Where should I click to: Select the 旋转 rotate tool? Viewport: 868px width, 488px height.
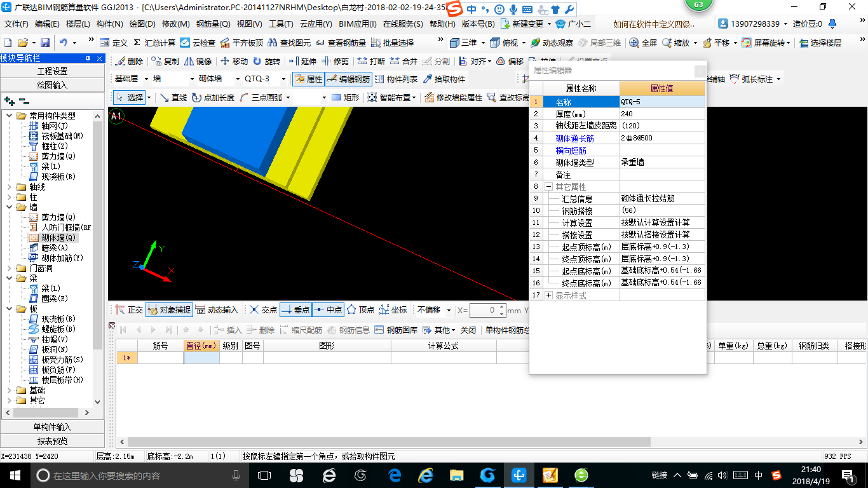[266, 61]
